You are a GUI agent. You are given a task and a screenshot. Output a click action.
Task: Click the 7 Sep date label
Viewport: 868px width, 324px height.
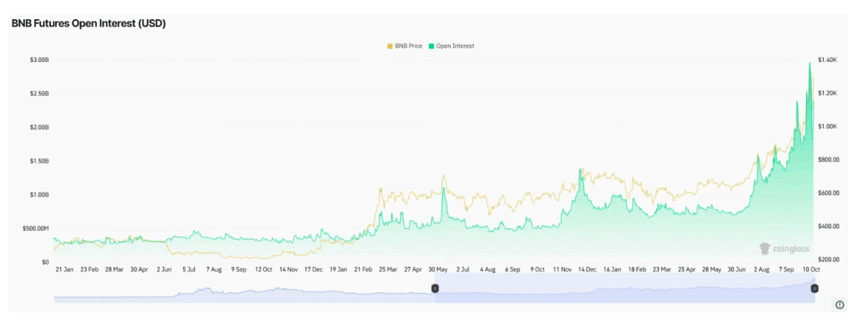tap(786, 270)
